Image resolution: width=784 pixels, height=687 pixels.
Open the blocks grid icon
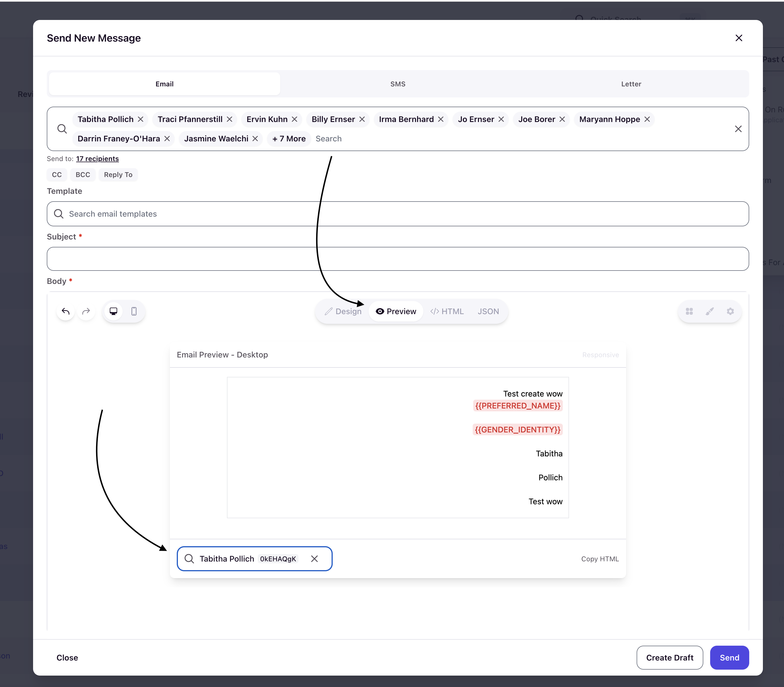[x=689, y=311]
